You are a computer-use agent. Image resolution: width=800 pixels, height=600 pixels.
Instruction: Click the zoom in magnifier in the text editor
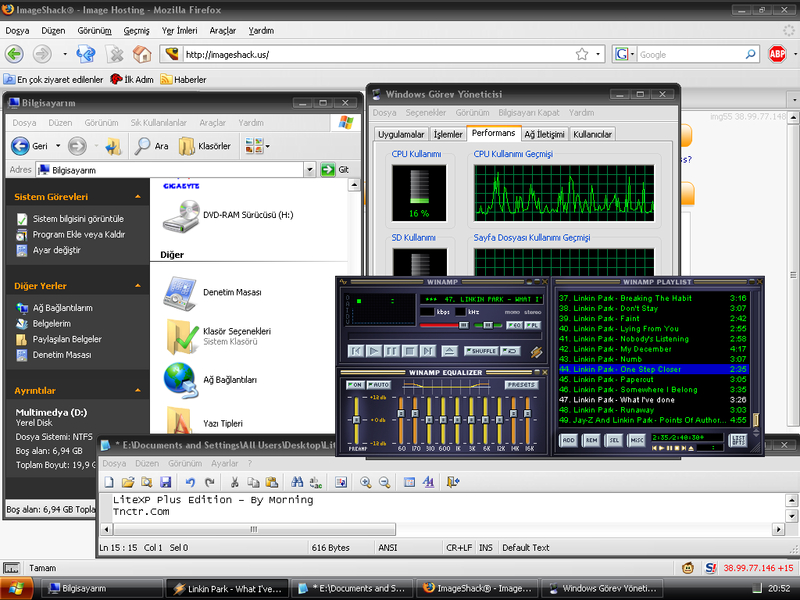pyautogui.click(x=366, y=482)
